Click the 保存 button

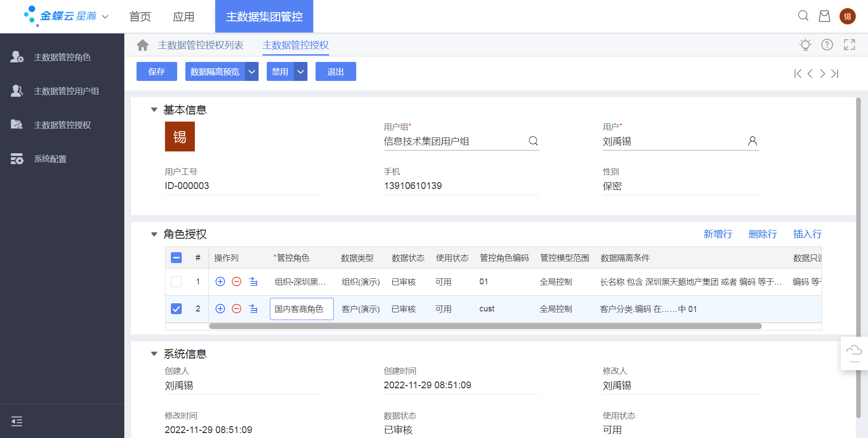(x=156, y=71)
